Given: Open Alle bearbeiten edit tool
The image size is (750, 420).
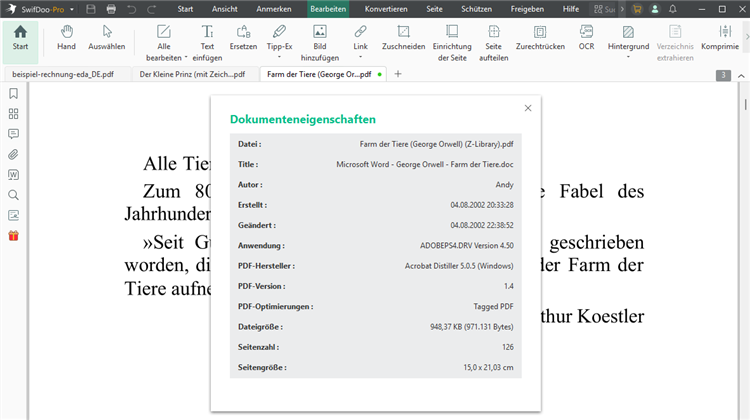Looking at the screenshot, I should point(164,43).
